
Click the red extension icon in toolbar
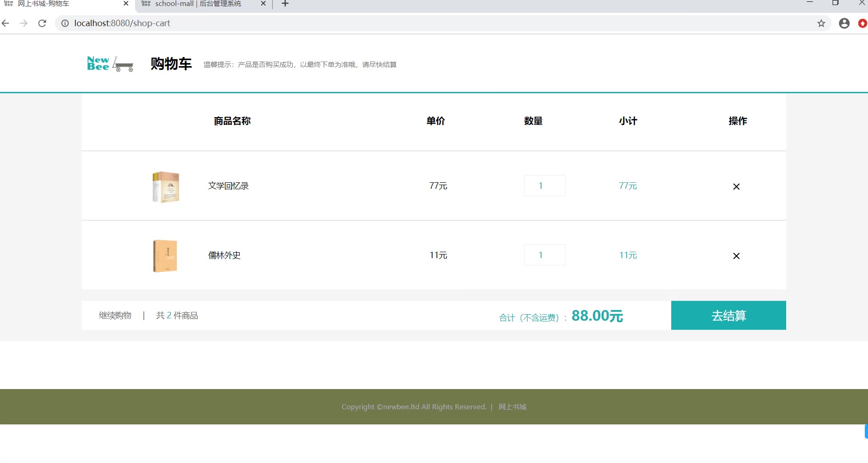[x=862, y=23]
